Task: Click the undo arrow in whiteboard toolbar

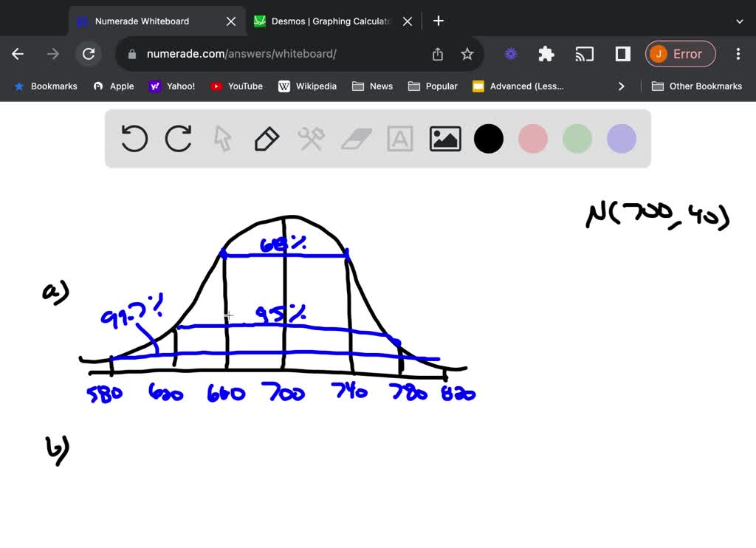Action: pyautogui.click(x=134, y=139)
